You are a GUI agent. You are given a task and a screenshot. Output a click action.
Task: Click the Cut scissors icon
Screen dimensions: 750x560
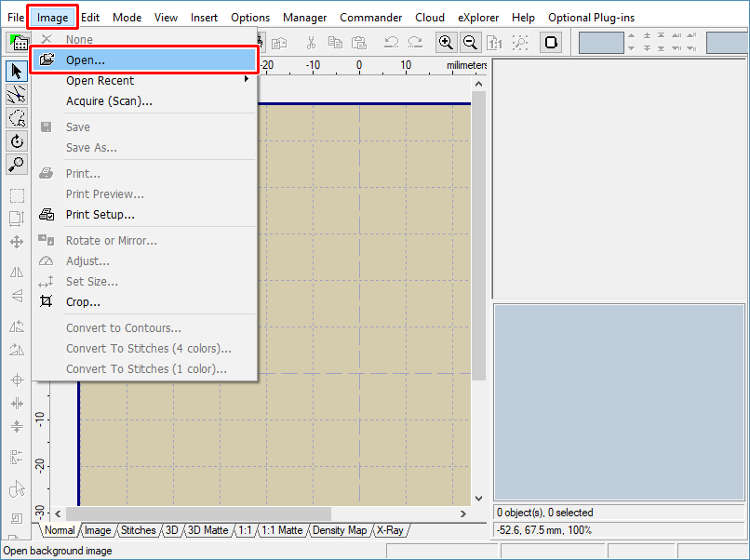coord(311,43)
